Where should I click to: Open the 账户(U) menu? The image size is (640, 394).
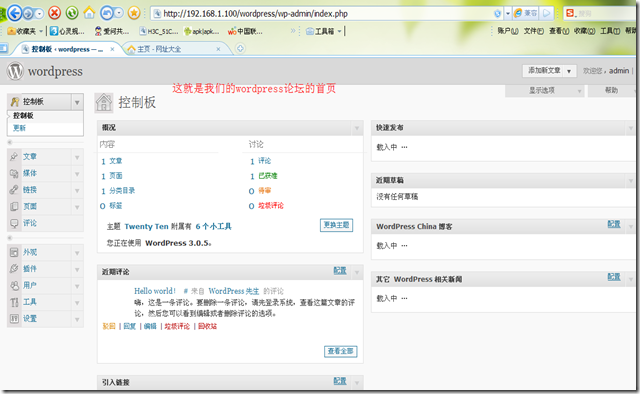(508, 31)
